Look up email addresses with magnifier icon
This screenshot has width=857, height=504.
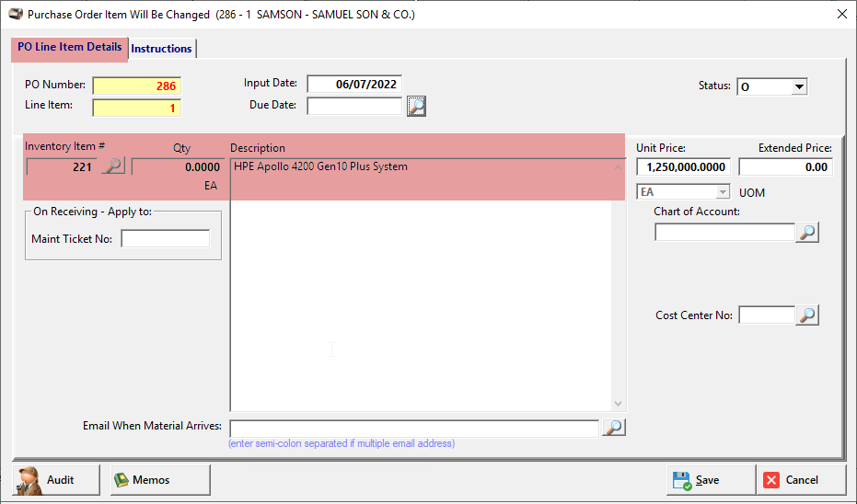point(614,428)
